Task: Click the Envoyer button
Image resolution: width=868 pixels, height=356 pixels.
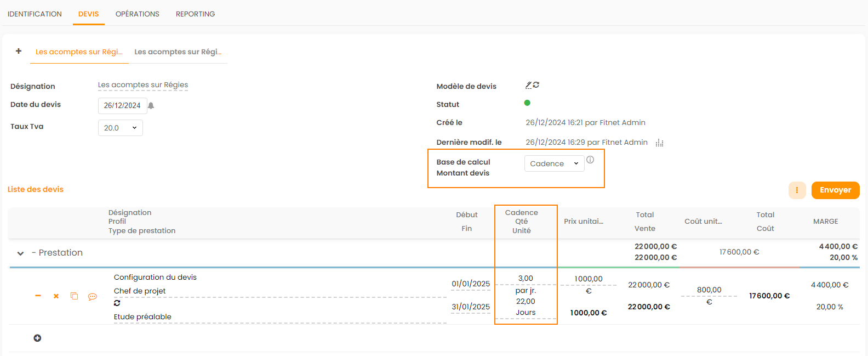Action: pyautogui.click(x=835, y=190)
